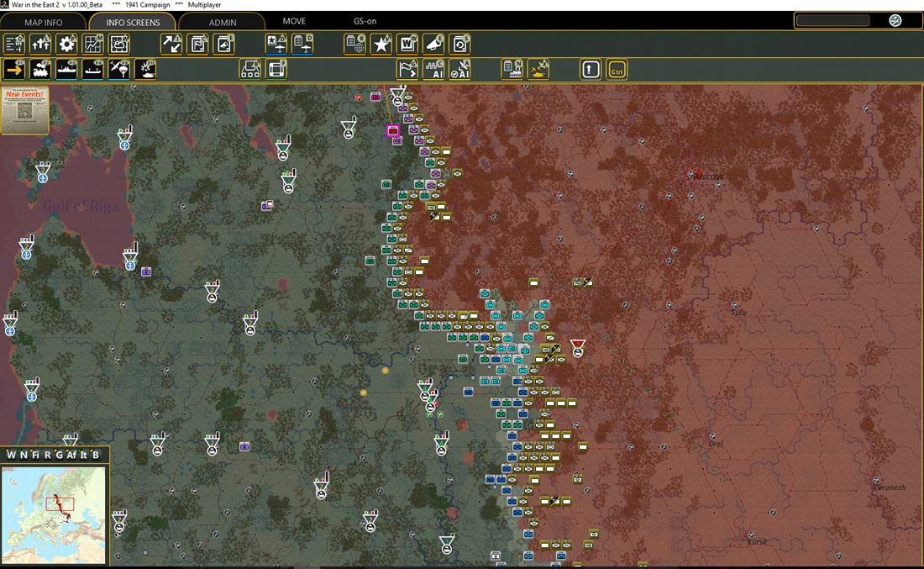The width and height of the screenshot is (924, 569).
Task: Click the minimap of Europe
Action: pyautogui.click(x=54, y=514)
